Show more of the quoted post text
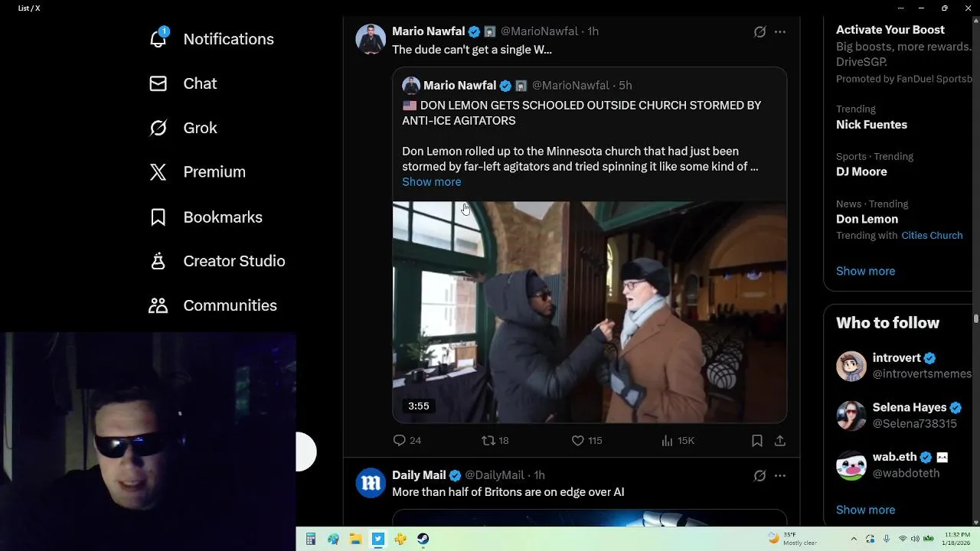 pyautogui.click(x=432, y=181)
